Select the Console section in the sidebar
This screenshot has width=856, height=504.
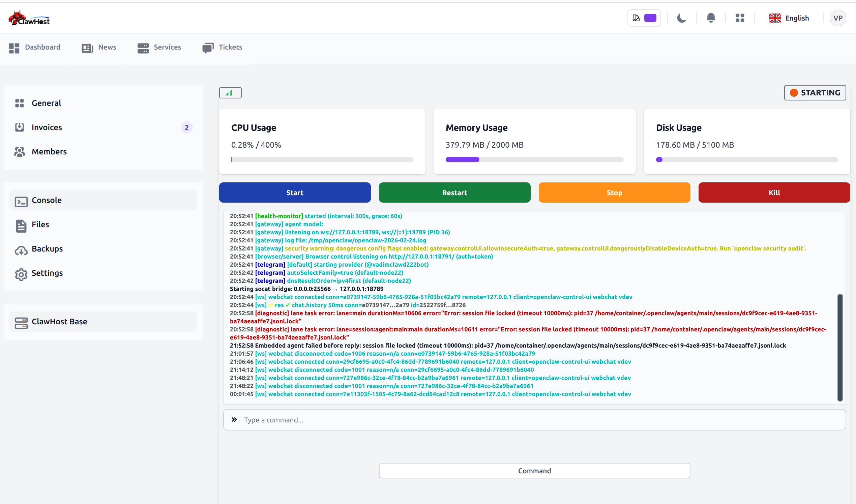pyautogui.click(x=47, y=200)
